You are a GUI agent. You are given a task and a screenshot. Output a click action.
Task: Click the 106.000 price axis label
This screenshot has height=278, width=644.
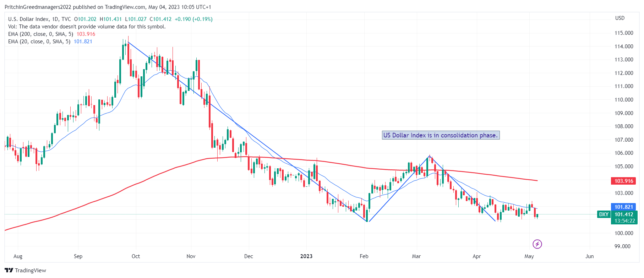click(624, 153)
